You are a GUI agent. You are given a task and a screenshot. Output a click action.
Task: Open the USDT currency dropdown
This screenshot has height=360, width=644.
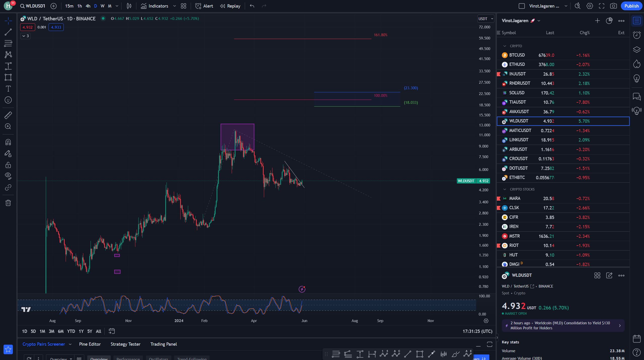click(486, 19)
